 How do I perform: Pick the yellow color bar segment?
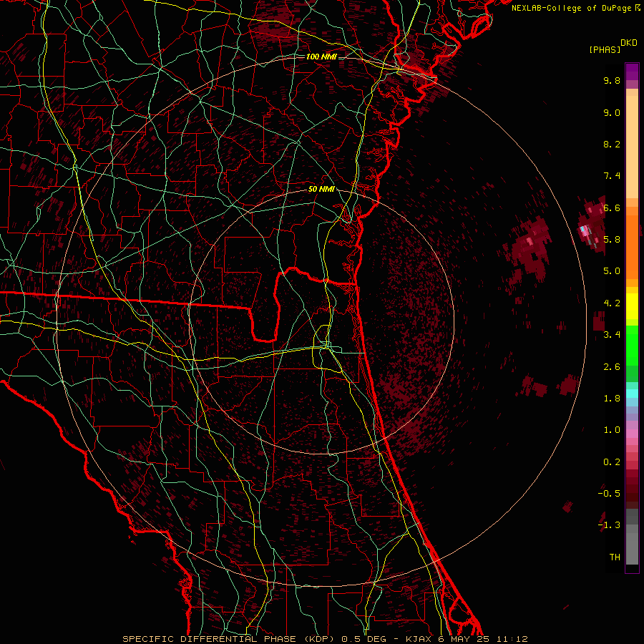[x=632, y=306]
